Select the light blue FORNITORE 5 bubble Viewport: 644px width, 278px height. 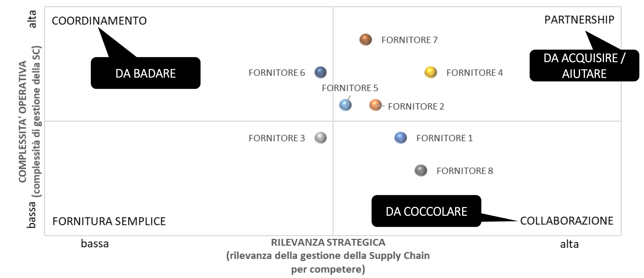pos(345,105)
